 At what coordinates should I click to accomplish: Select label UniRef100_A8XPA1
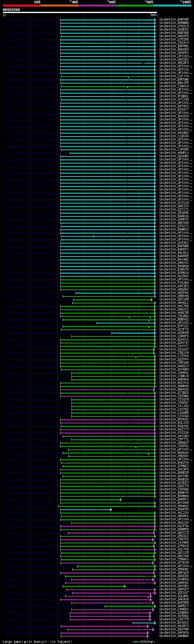click(x=174, y=293)
